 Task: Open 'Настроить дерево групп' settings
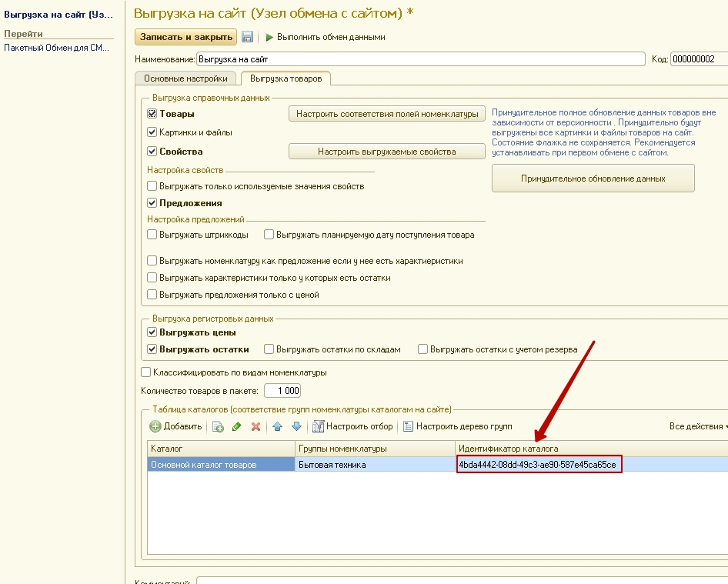coord(457,426)
